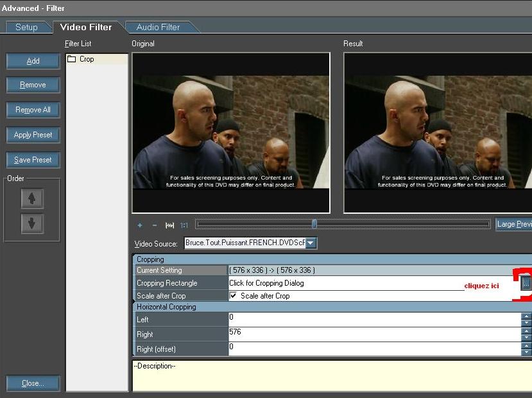The width and height of the screenshot is (532, 398).
Task: Open the Large Preview window
Action: (x=513, y=224)
